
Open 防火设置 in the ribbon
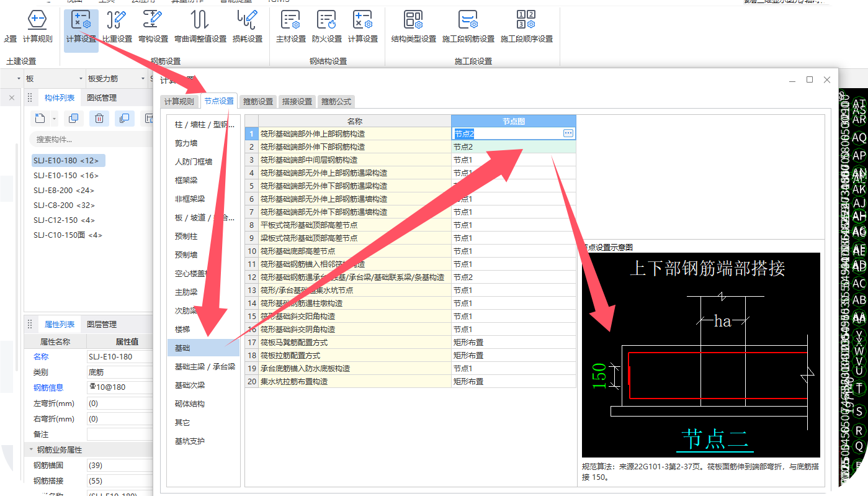coord(327,26)
